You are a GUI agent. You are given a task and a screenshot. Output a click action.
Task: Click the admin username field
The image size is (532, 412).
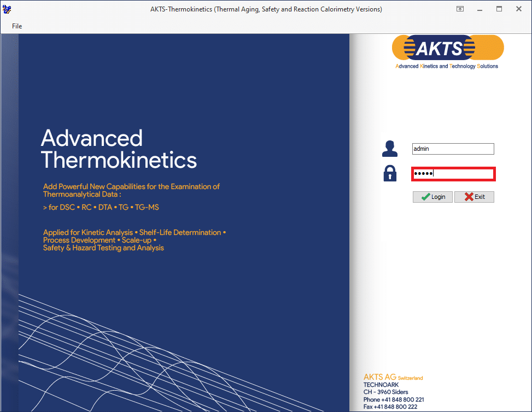(x=453, y=148)
